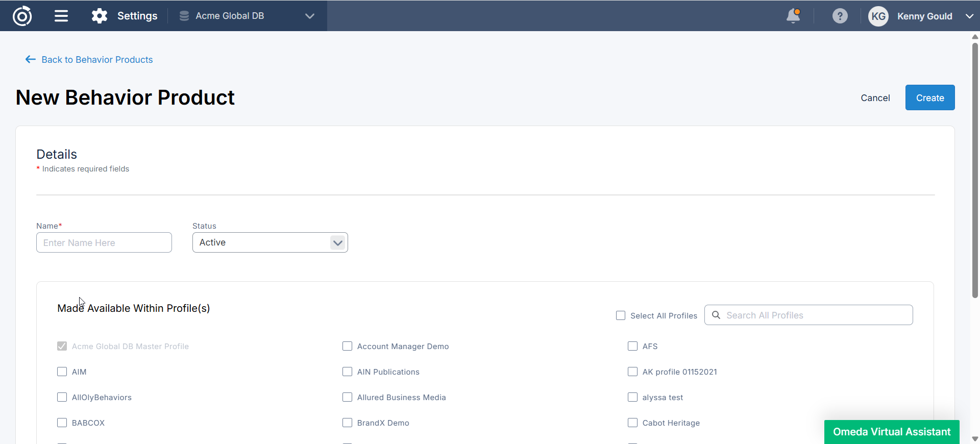Click the Acme Global DB database icon
Image resolution: width=980 pixels, height=444 pixels.
184,16
